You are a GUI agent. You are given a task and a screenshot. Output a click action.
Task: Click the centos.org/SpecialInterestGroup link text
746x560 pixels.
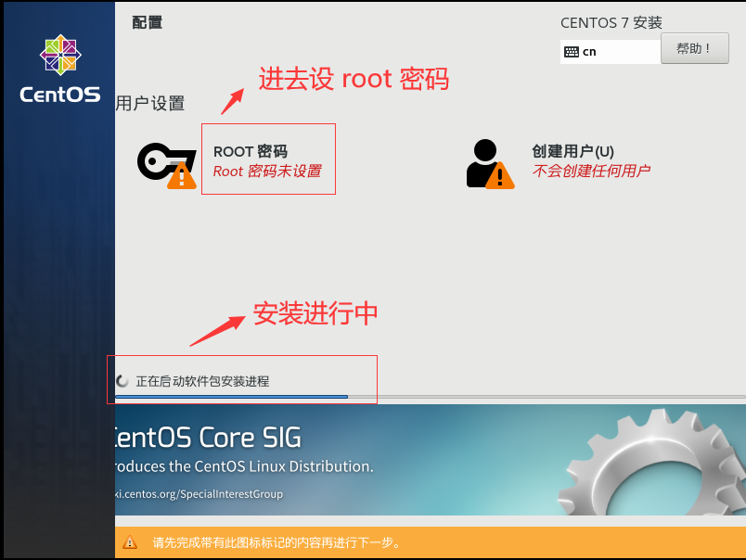[x=199, y=494]
